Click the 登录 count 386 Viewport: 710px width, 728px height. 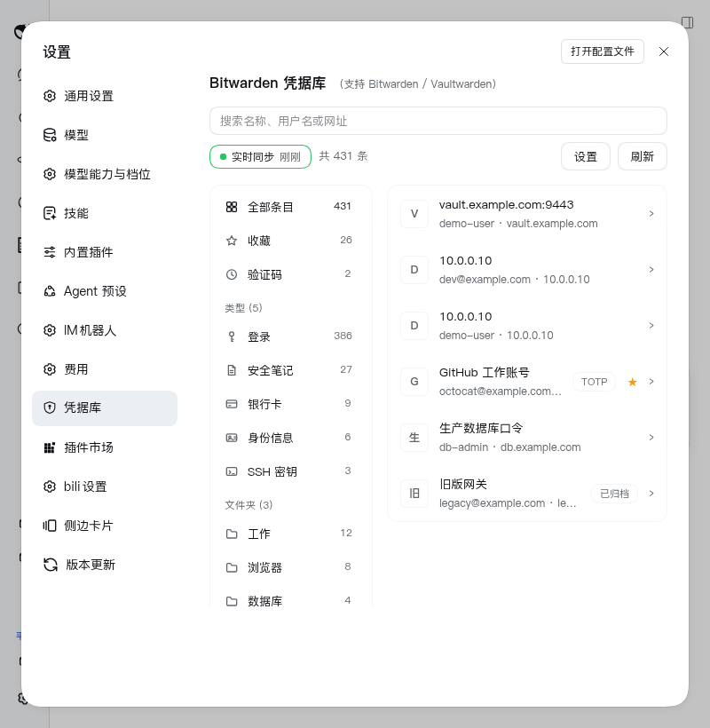tap(343, 336)
